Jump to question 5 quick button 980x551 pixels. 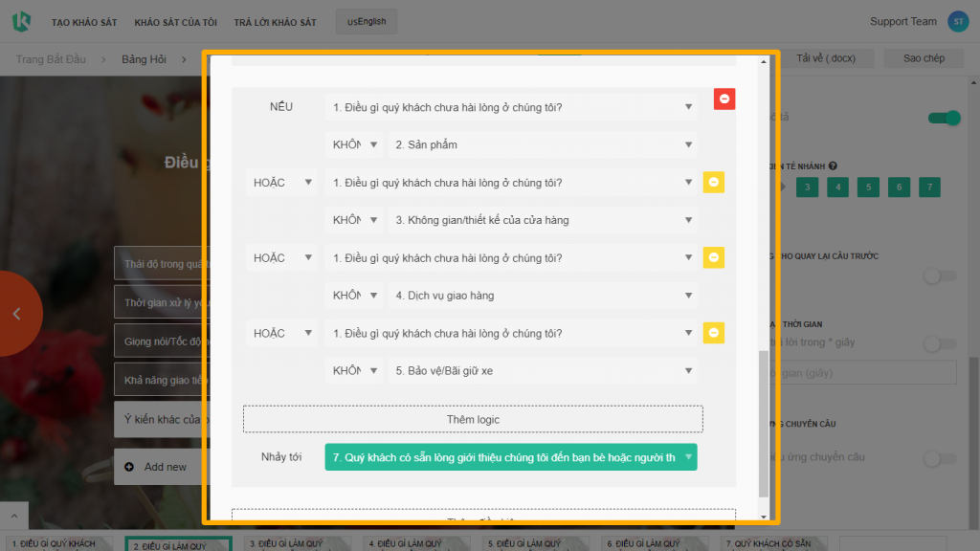[869, 187]
